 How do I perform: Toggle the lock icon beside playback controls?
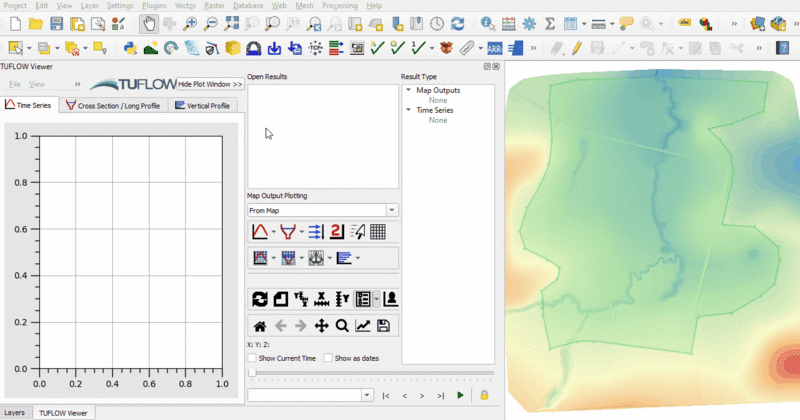coord(484,396)
